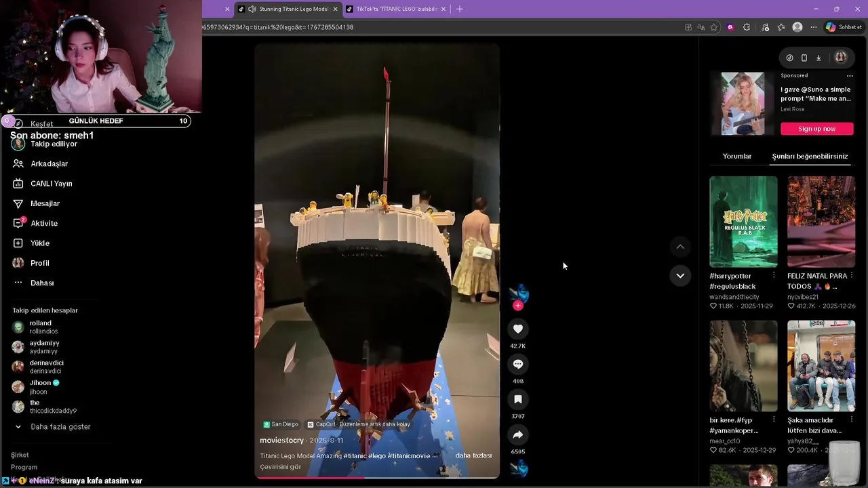Open derinavdici followed account
The image size is (868, 488).
coord(47,367)
